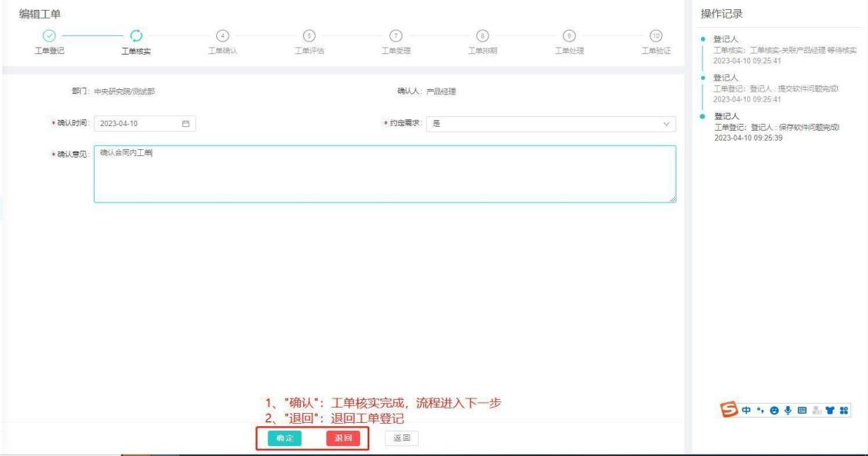Select step 4 工单确认 in progress bar

tap(223, 35)
